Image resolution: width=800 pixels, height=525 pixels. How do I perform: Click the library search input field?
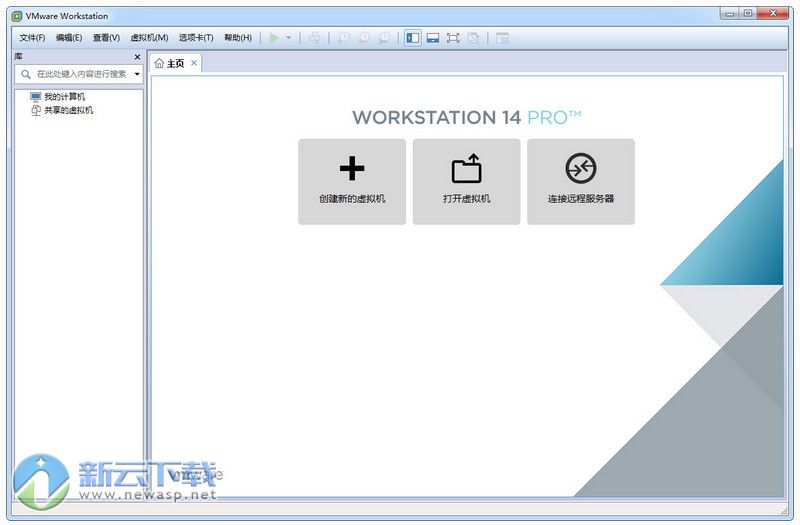coord(80,74)
